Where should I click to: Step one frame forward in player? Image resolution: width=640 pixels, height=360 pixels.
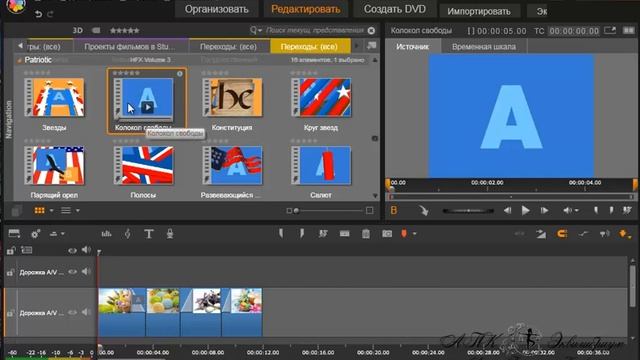[544, 211]
